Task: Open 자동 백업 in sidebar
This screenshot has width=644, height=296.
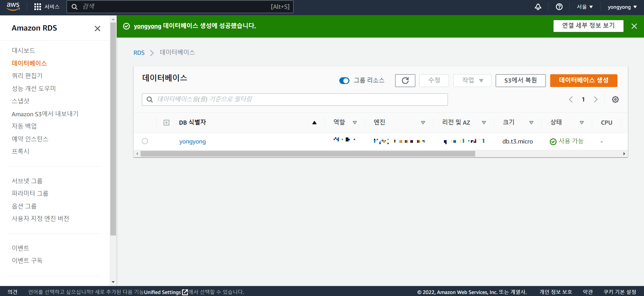Action: [24, 126]
